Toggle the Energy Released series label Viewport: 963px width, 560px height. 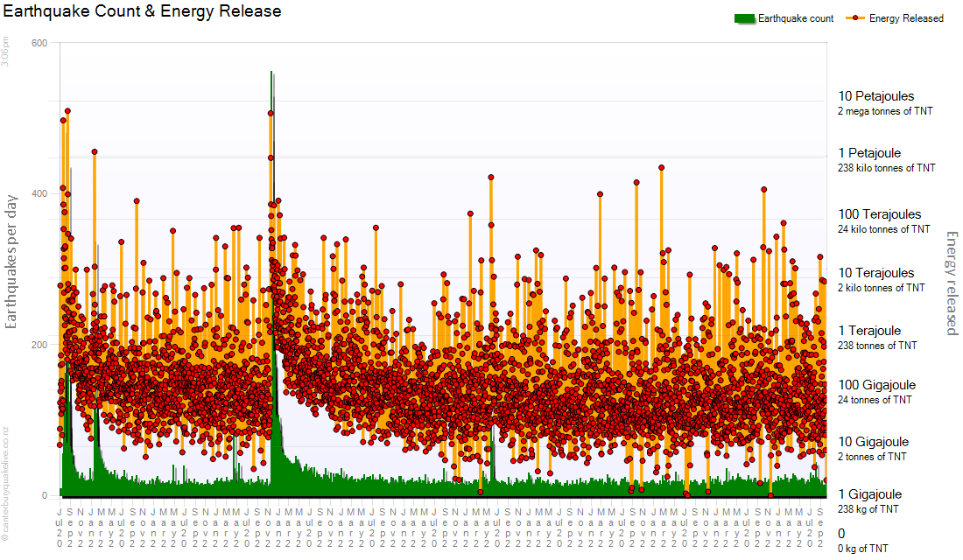906,18
